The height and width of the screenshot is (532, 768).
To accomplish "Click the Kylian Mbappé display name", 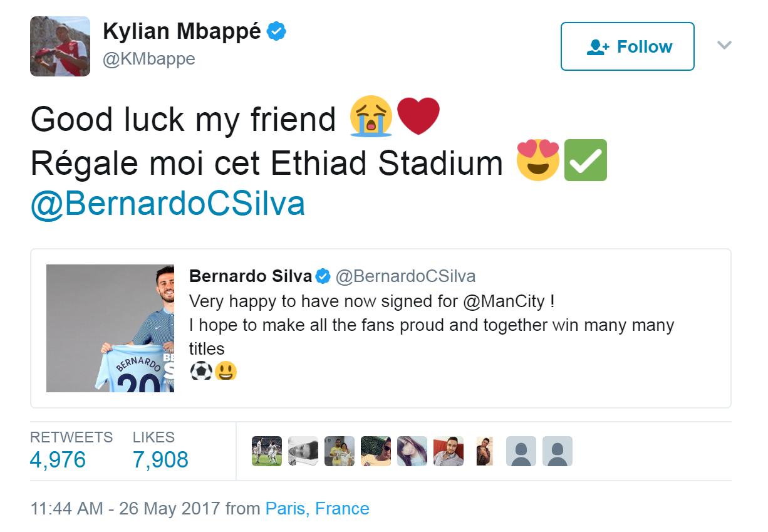I will 182,31.
